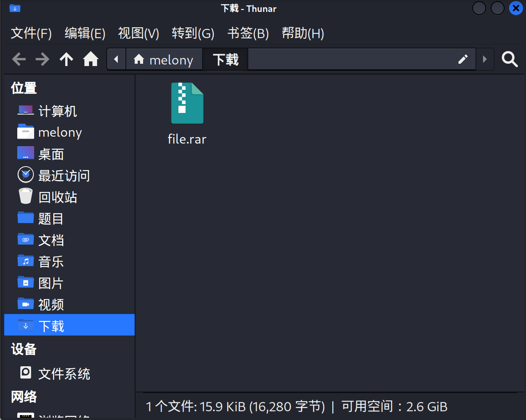Open the 音乐 folder in sidebar
Viewport: 526px width, 420px height.
51,262
